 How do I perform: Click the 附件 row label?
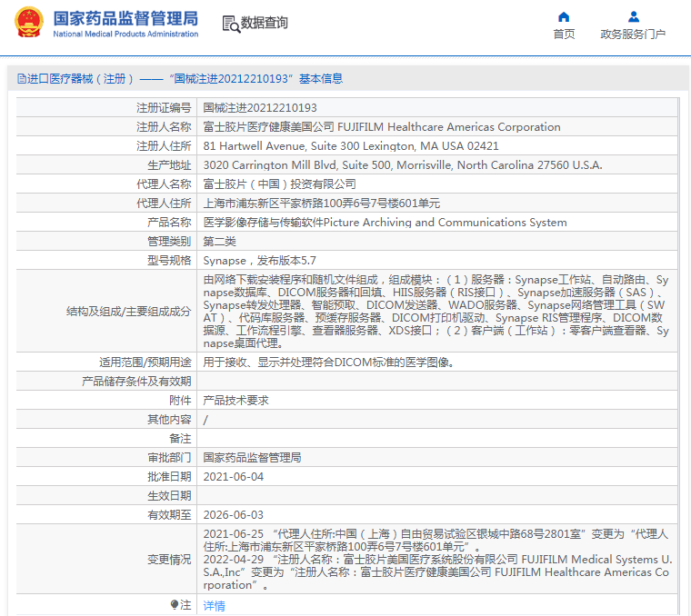(180, 401)
